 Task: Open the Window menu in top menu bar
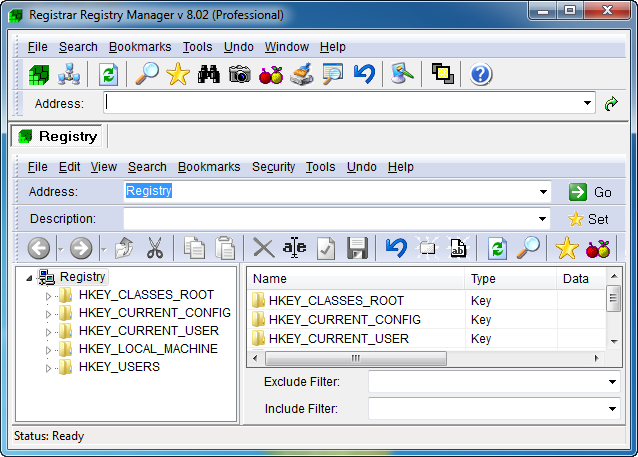[x=286, y=47]
